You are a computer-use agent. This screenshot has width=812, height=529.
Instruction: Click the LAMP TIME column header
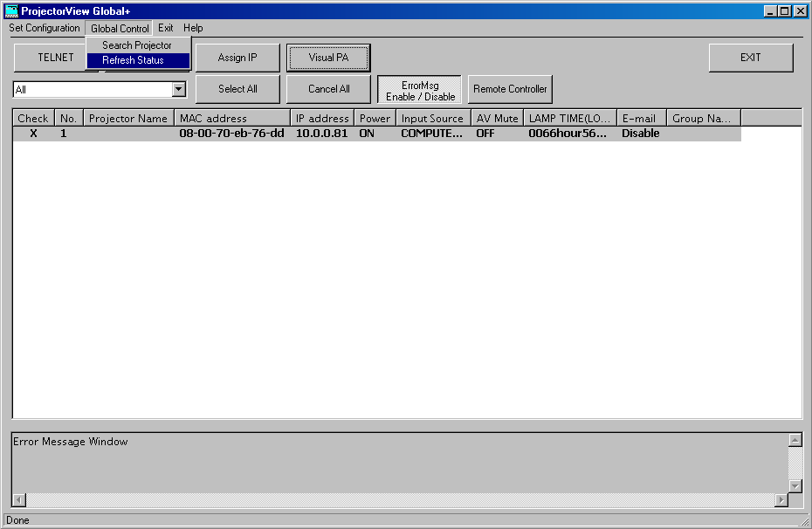click(570, 118)
